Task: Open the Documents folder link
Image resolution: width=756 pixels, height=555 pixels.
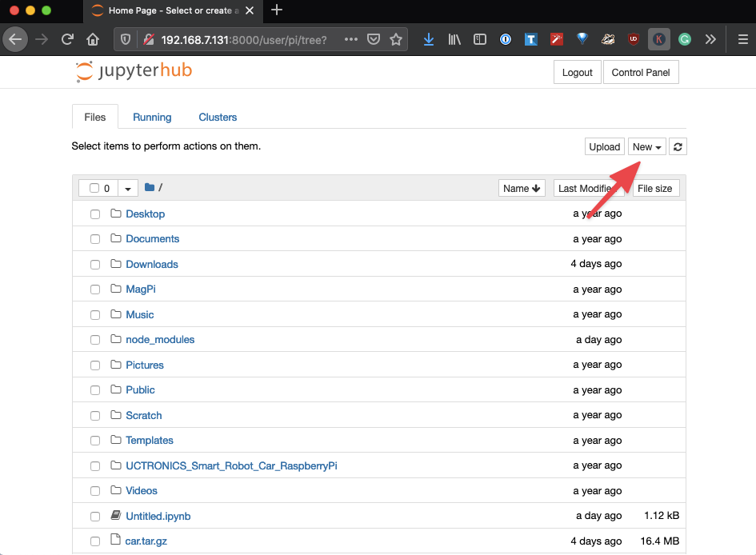Action: [152, 238]
